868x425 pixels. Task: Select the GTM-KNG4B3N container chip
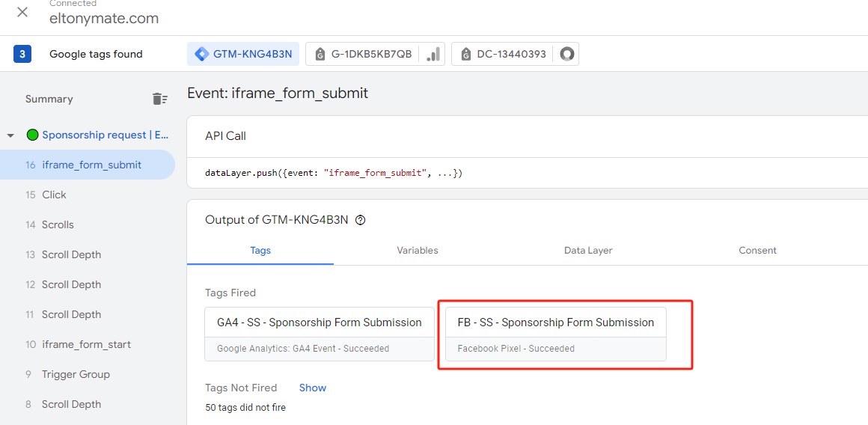click(243, 54)
